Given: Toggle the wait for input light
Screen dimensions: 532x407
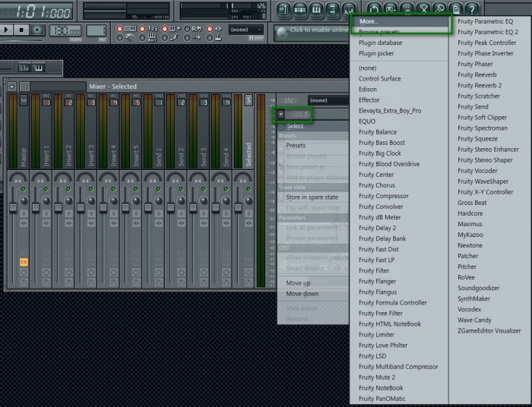Looking at the screenshot, I should point(143,38).
